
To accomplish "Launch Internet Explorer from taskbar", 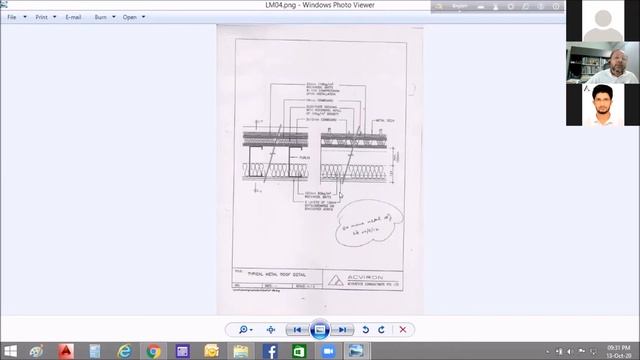I will [124, 351].
